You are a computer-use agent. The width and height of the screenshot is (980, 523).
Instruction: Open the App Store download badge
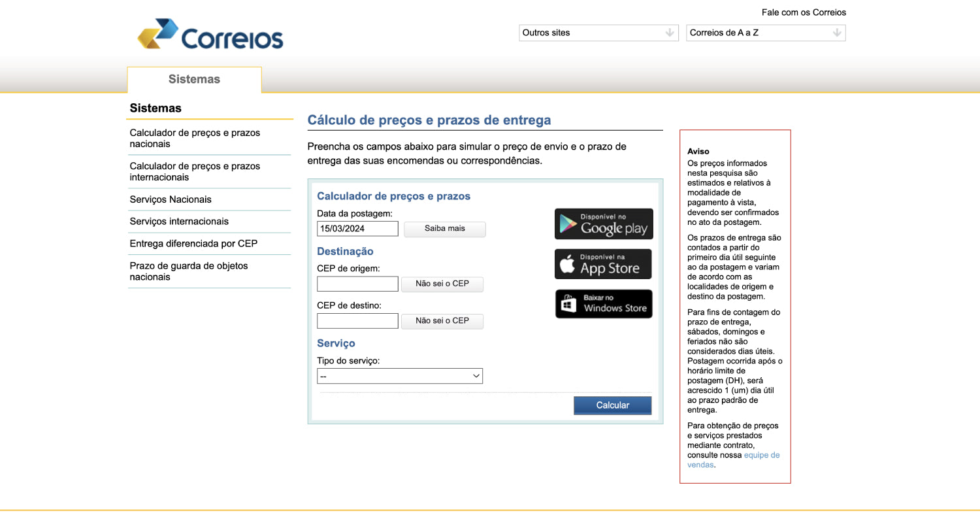[604, 264]
